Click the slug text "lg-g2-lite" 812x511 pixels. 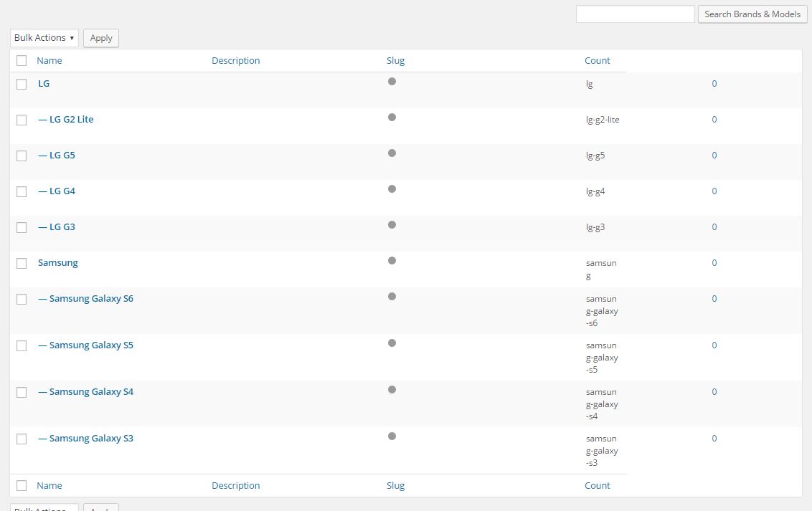pos(603,120)
